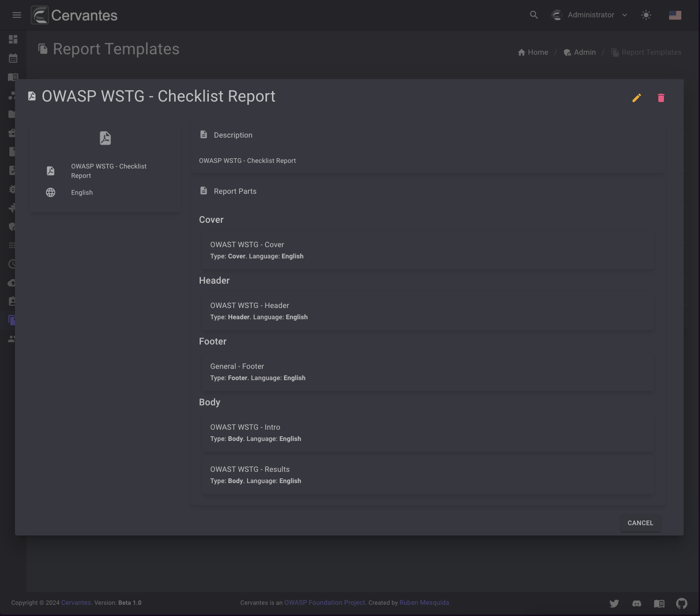Open the cloud upload icon in the sidebar
This screenshot has width=700, height=616.
pos(12,283)
